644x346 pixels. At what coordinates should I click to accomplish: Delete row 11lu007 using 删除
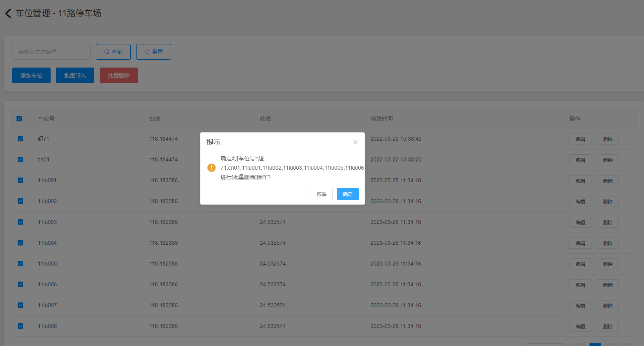(608, 306)
